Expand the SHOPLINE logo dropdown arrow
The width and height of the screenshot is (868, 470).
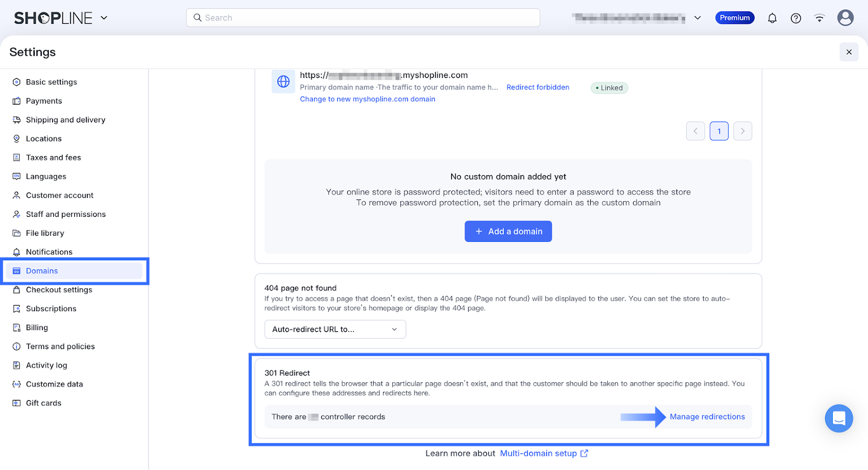104,18
